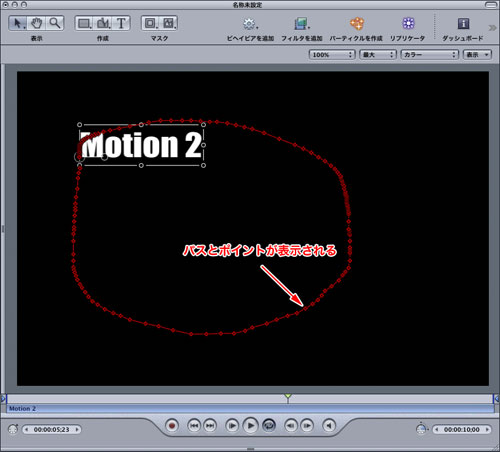Viewport: 500px width, 452px height.
Task: Go to end of project
Action: click(x=210, y=426)
